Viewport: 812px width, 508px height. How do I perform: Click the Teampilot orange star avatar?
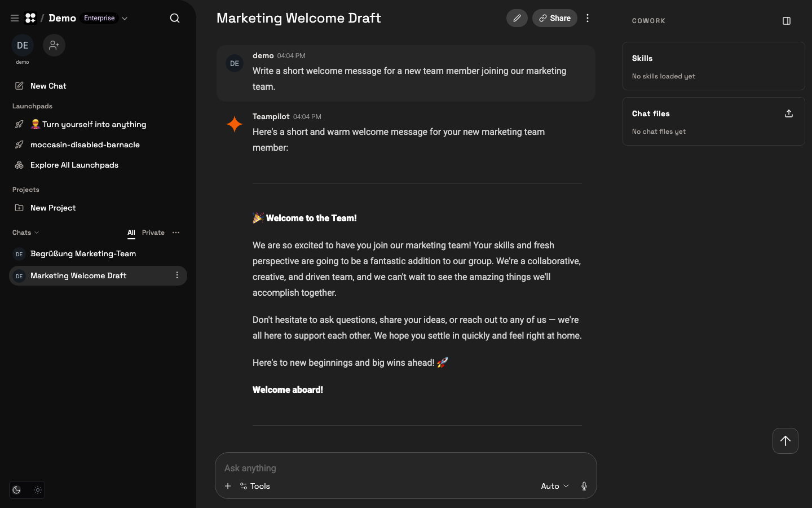[235, 124]
